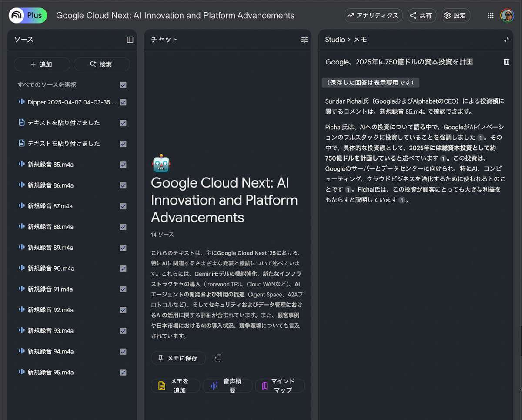The width and height of the screenshot is (522, 420).
Task: Uncheck 新規録音 89.m4a checkbox
Action: pyautogui.click(x=123, y=248)
